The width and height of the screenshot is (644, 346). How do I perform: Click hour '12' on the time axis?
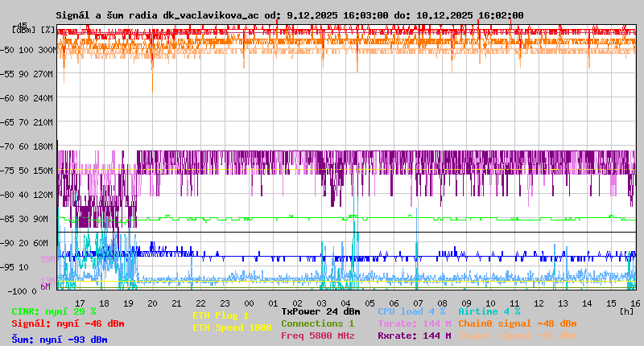[539, 303]
